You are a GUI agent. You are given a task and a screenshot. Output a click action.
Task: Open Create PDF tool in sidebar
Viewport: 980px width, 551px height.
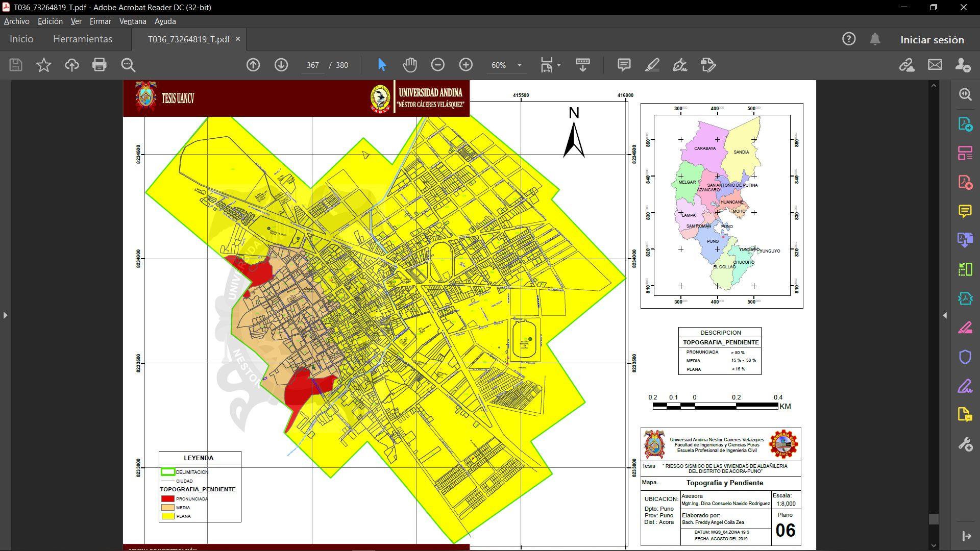[965, 182]
